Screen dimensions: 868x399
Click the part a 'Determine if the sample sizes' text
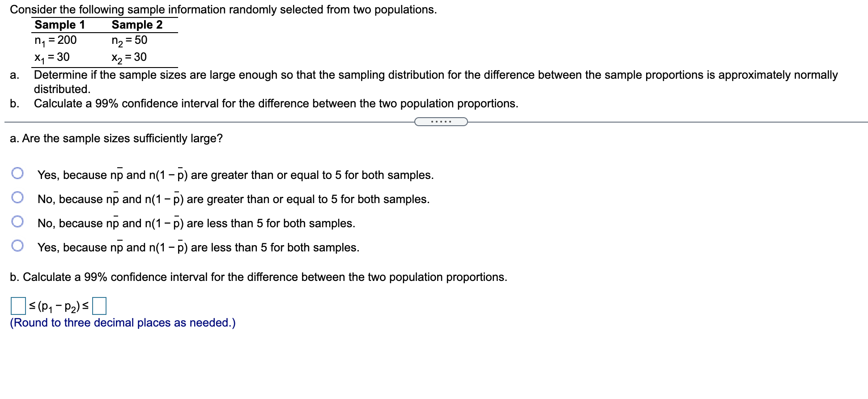(x=436, y=81)
